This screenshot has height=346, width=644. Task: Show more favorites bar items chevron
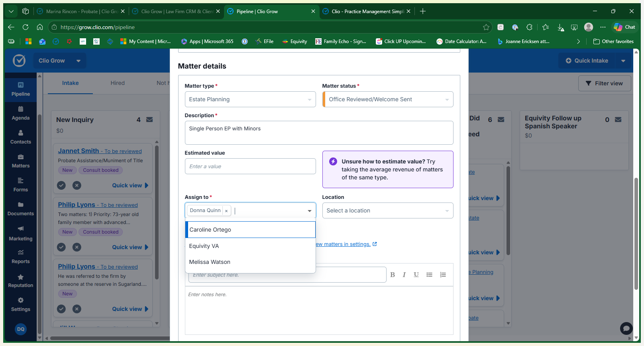[578, 41]
